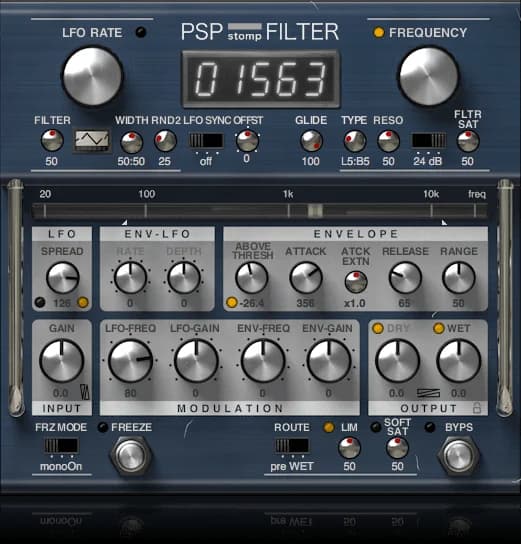Viewport: 521px width, 544px height.
Task: Click the WET level knob
Action: 459,361
